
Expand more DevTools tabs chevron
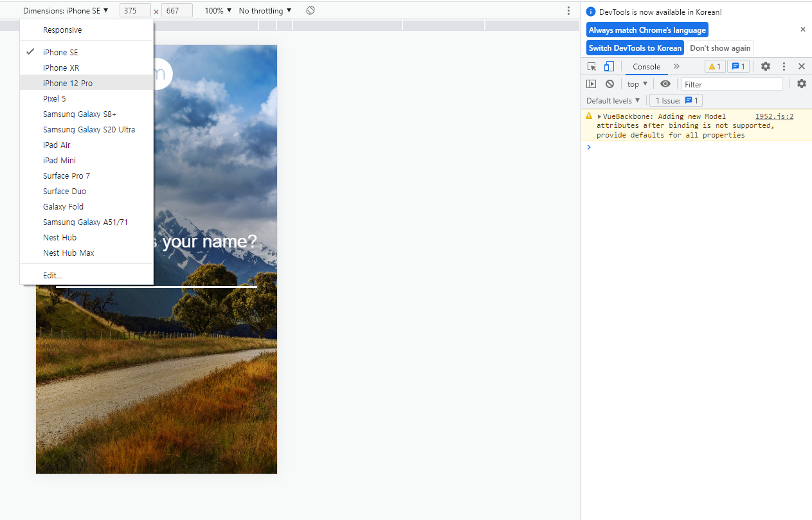[676, 66]
